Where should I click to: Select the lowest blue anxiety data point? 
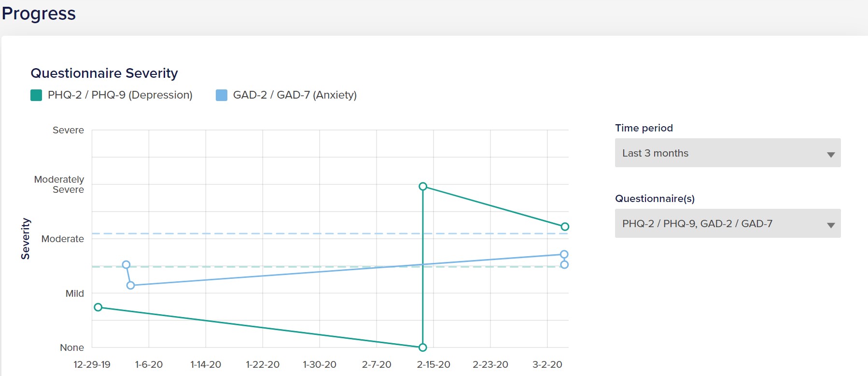pos(130,286)
